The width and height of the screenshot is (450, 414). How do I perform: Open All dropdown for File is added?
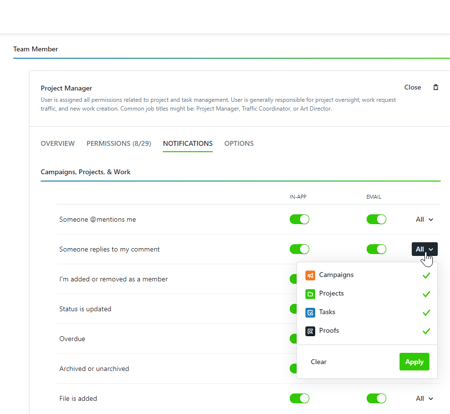[x=424, y=398]
